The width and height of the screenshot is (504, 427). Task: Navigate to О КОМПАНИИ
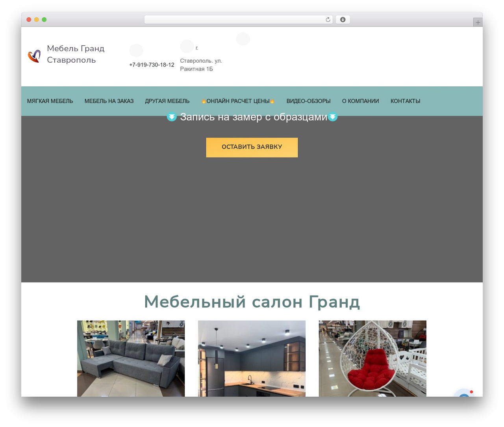pos(361,101)
